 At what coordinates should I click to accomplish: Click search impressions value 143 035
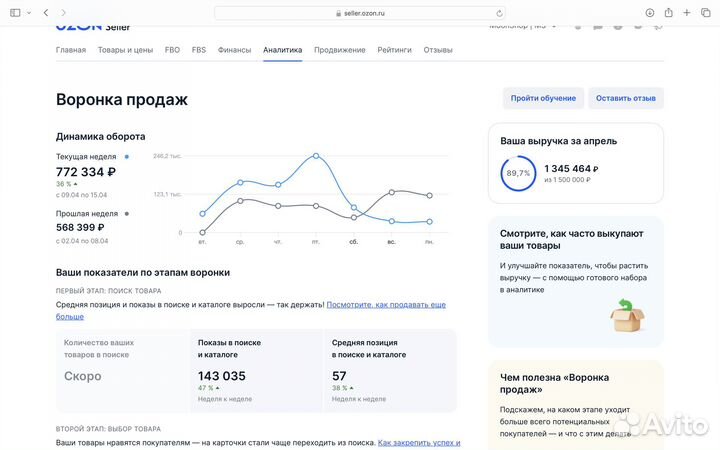222,376
